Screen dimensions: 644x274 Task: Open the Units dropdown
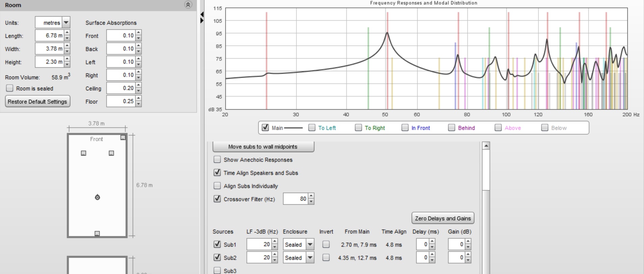click(66, 23)
